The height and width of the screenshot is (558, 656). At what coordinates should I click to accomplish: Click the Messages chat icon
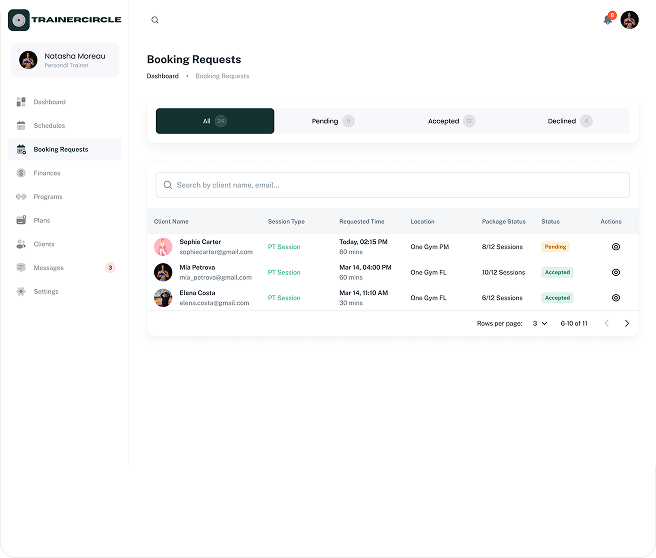21,268
